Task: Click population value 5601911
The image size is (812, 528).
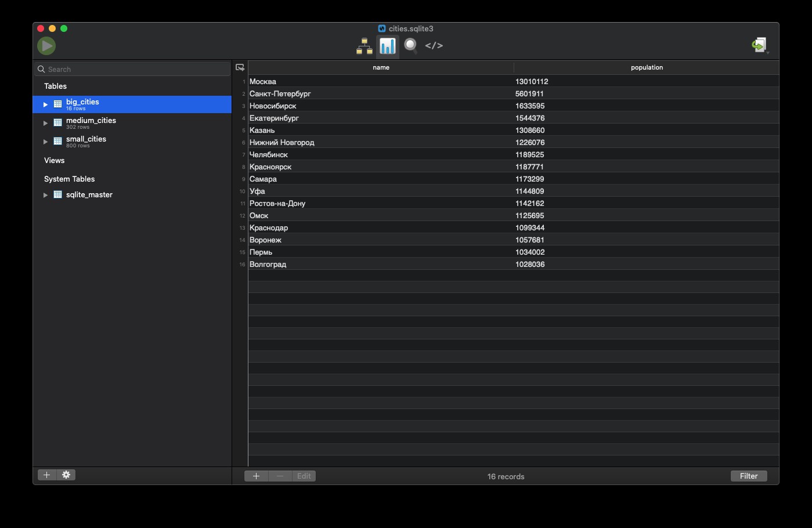Action: tap(529, 93)
